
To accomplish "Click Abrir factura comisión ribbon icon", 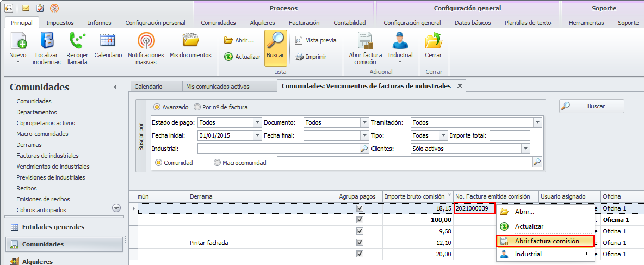I will 365,41.
